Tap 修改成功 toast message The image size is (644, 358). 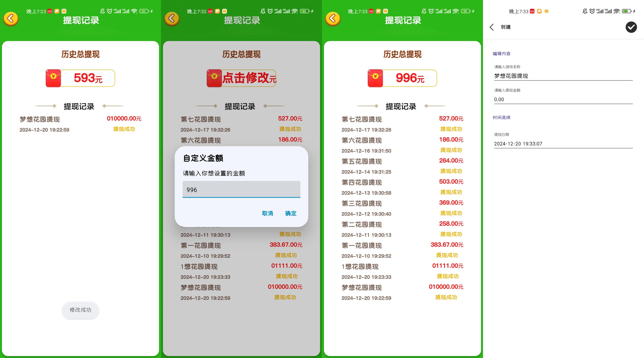(80, 310)
